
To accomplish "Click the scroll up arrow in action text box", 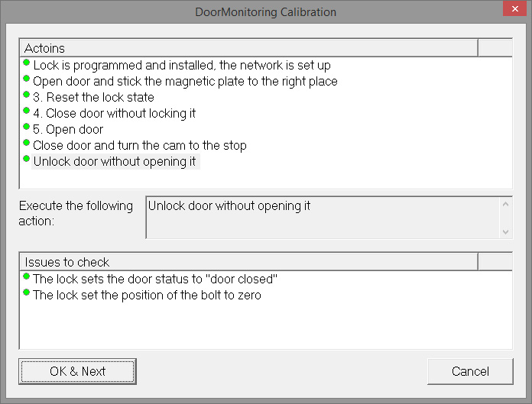I will pos(505,204).
